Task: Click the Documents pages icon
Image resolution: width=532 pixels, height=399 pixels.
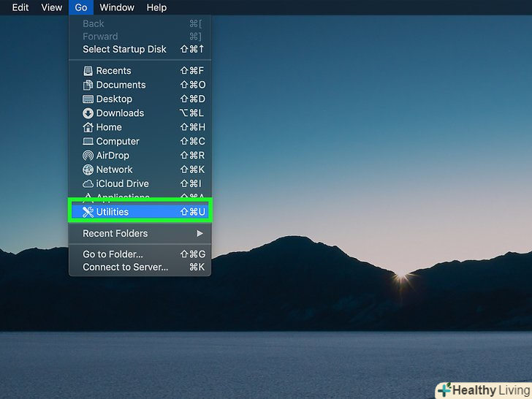Action: click(88, 85)
